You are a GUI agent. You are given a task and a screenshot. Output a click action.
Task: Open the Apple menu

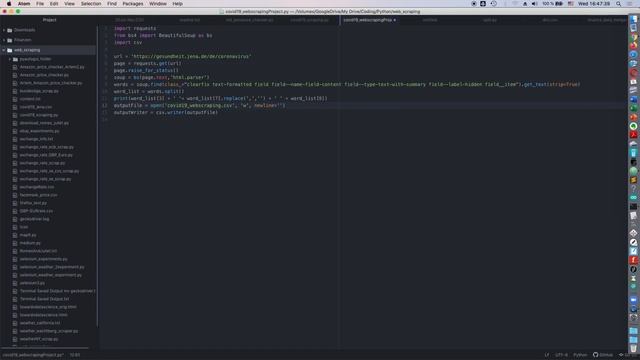point(9,4)
